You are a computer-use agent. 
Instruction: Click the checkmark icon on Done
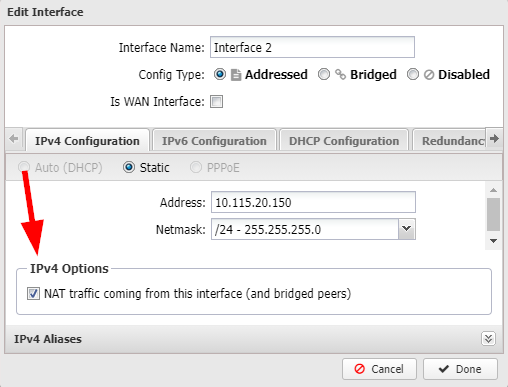444,369
